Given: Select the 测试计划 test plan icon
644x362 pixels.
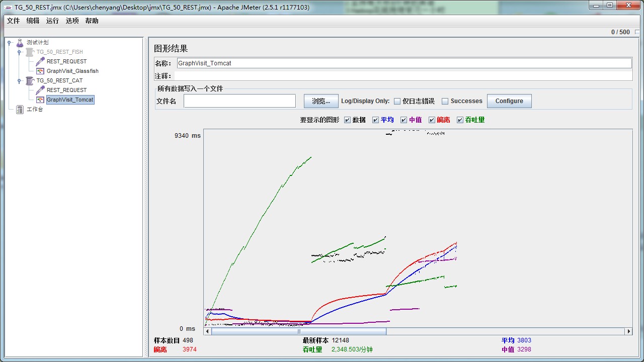Looking at the screenshot, I should (20, 42).
